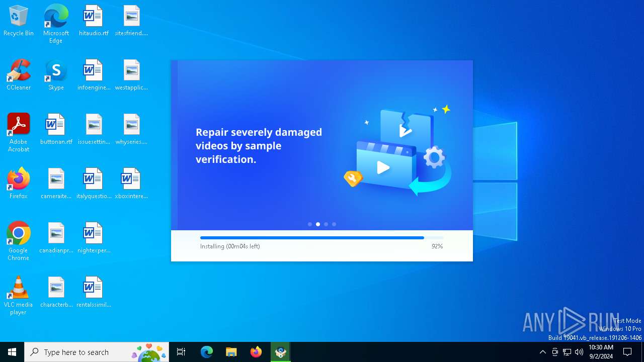
Task: Select the infoengine document icon
Action: 94,75
